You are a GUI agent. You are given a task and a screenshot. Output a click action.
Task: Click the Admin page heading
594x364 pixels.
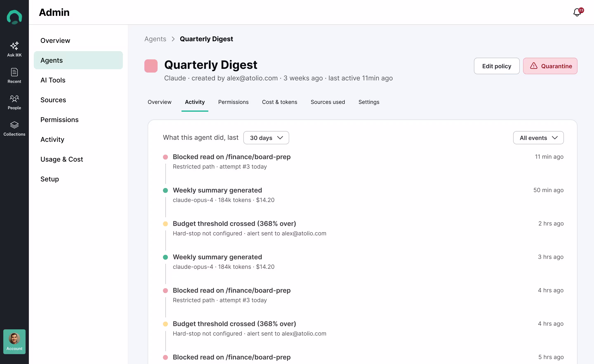54,12
